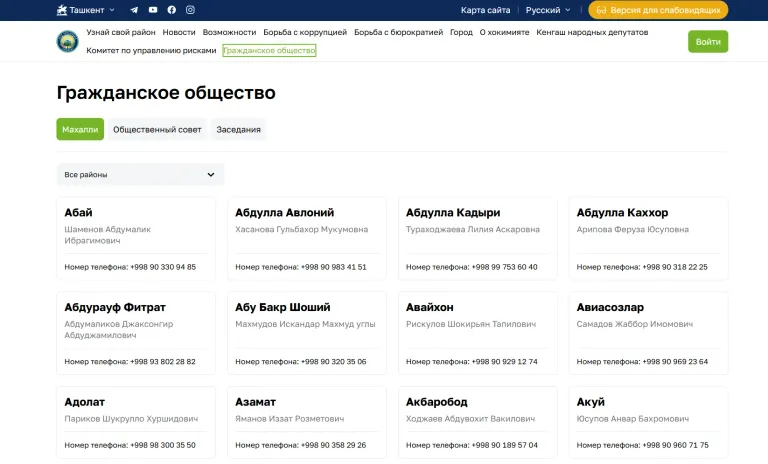Click phone number +998 90 330 94 85
The image size is (768, 464).
click(x=163, y=267)
